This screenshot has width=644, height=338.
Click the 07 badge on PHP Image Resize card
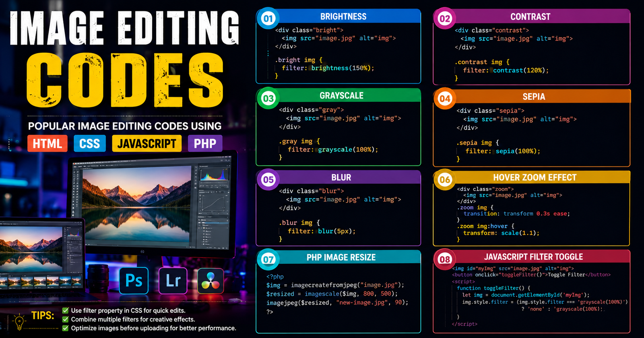[268, 259]
